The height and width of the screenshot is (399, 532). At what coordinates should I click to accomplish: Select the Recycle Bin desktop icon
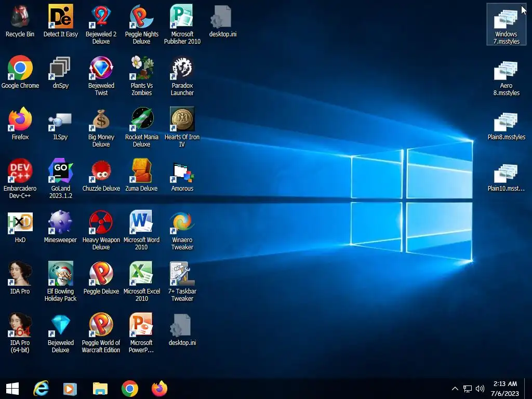pyautogui.click(x=20, y=21)
